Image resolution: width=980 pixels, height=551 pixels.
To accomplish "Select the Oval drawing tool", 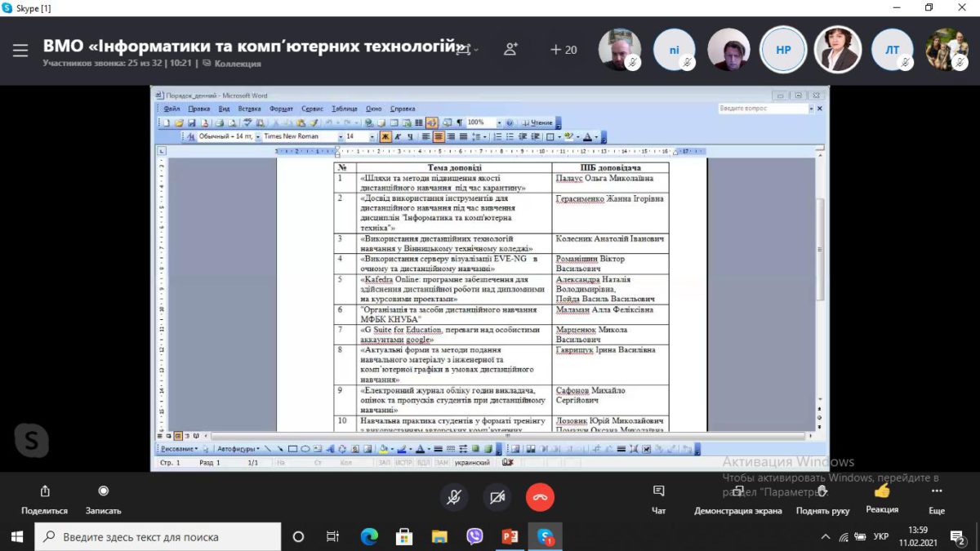I will point(305,449).
